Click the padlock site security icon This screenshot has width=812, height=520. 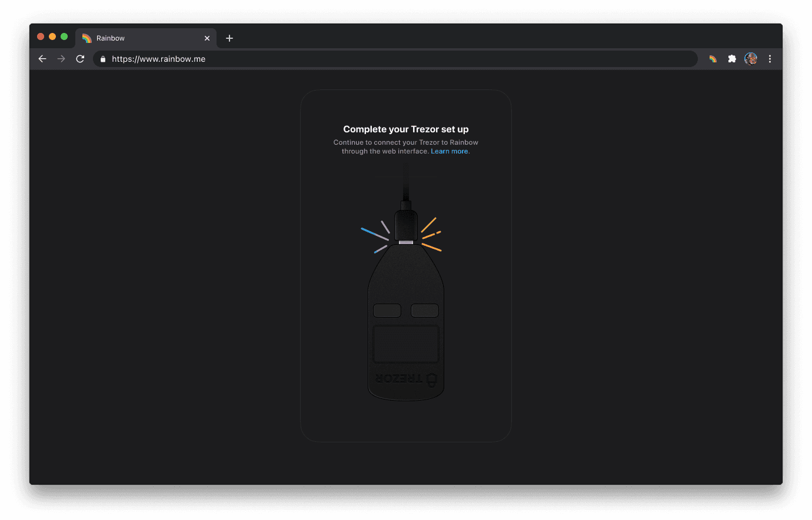click(103, 59)
